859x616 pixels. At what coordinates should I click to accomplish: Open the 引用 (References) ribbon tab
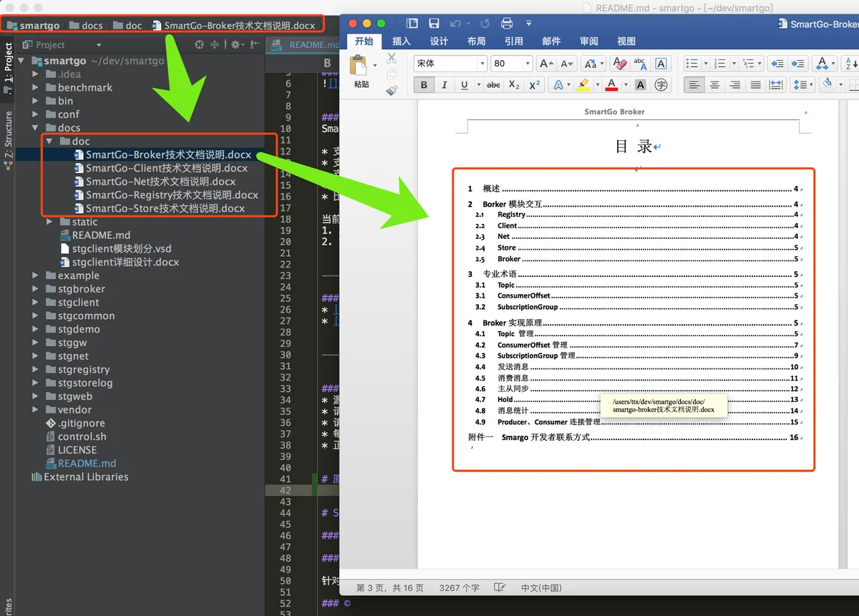coord(513,41)
